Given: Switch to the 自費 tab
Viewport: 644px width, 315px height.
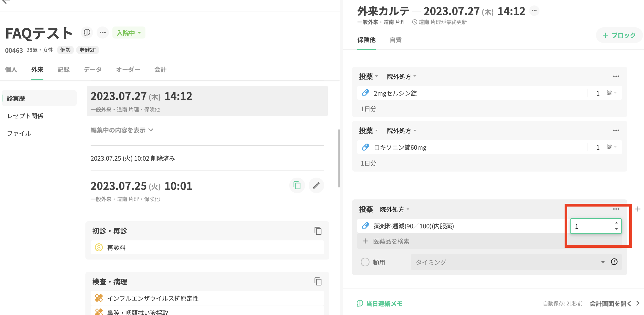Looking at the screenshot, I should click(395, 40).
